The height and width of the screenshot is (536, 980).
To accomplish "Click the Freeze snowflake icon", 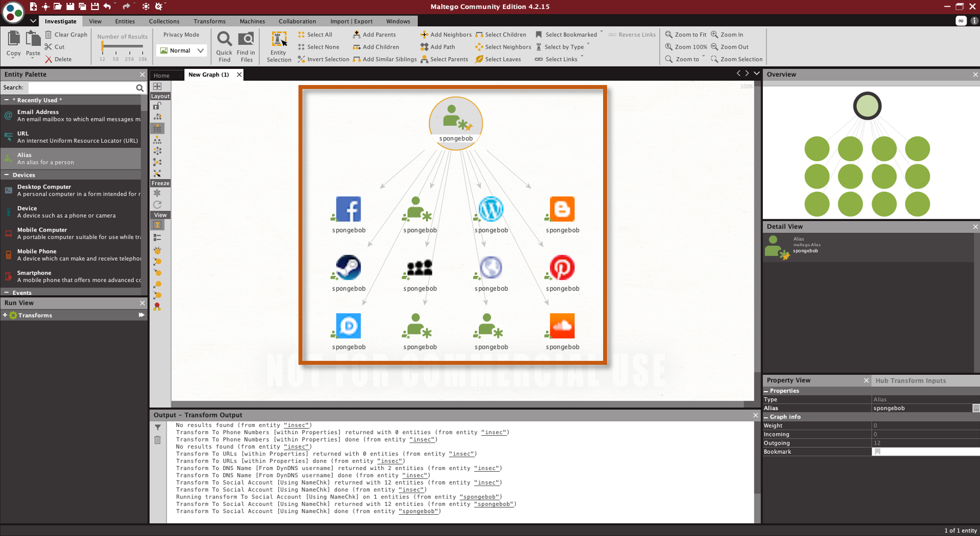I will click(x=157, y=193).
